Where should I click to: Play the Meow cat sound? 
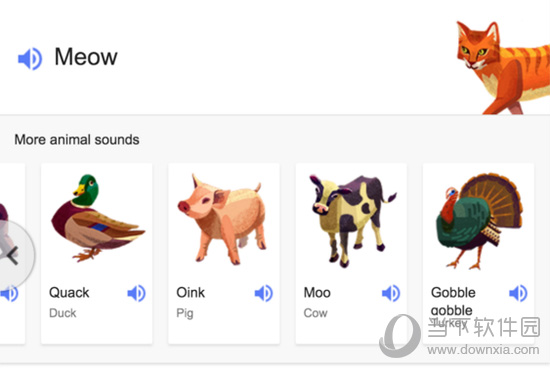tap(30, 59)
